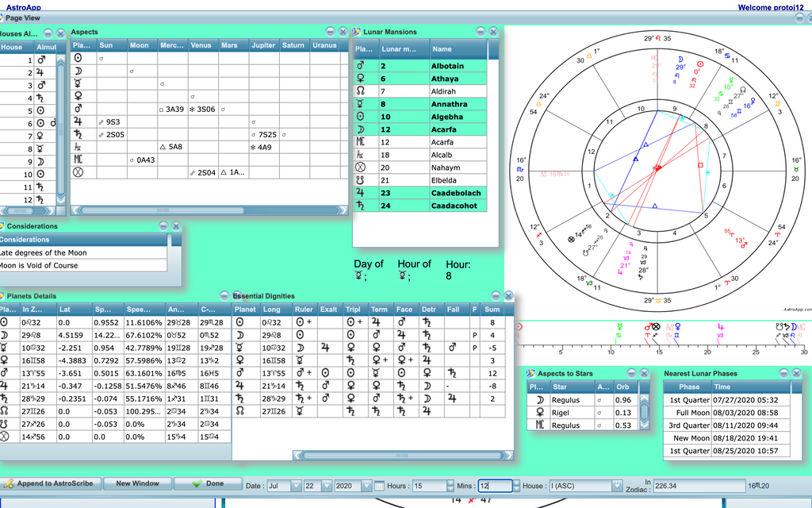Minimize the Aspects panel
Screen dimensions: 812x508
(x=331, y=32)
